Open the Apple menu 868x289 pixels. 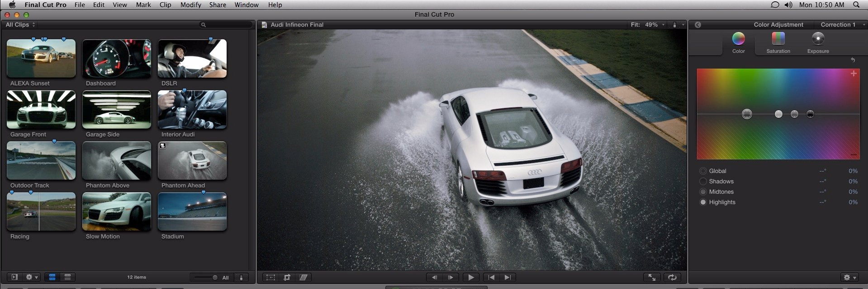coord(12,5)
